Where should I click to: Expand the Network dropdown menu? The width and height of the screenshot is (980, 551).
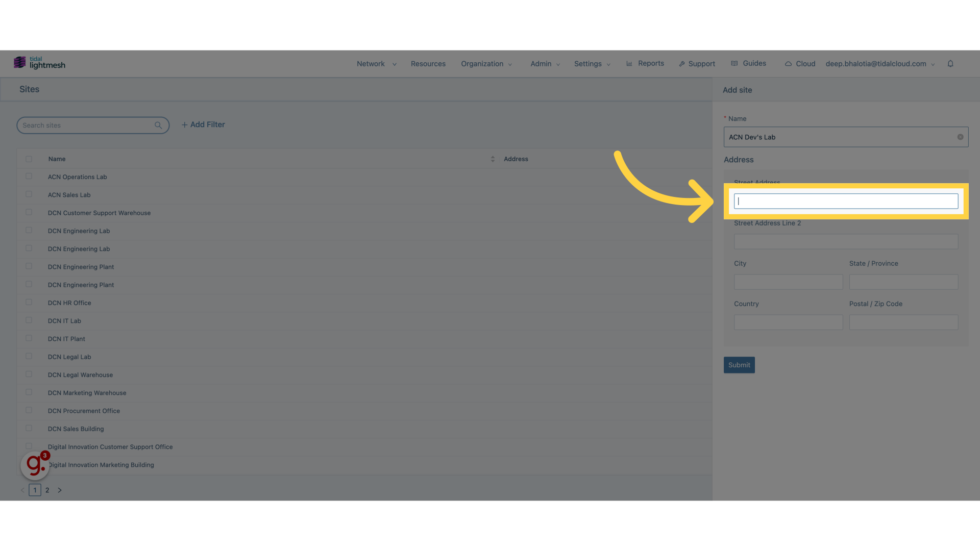point(376,63)
